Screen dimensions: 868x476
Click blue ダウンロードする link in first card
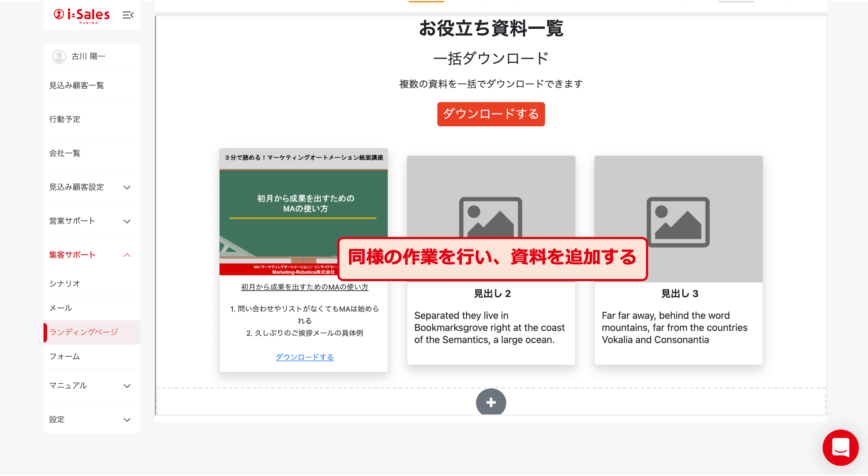pyautogui.click(x=304, y=357)
